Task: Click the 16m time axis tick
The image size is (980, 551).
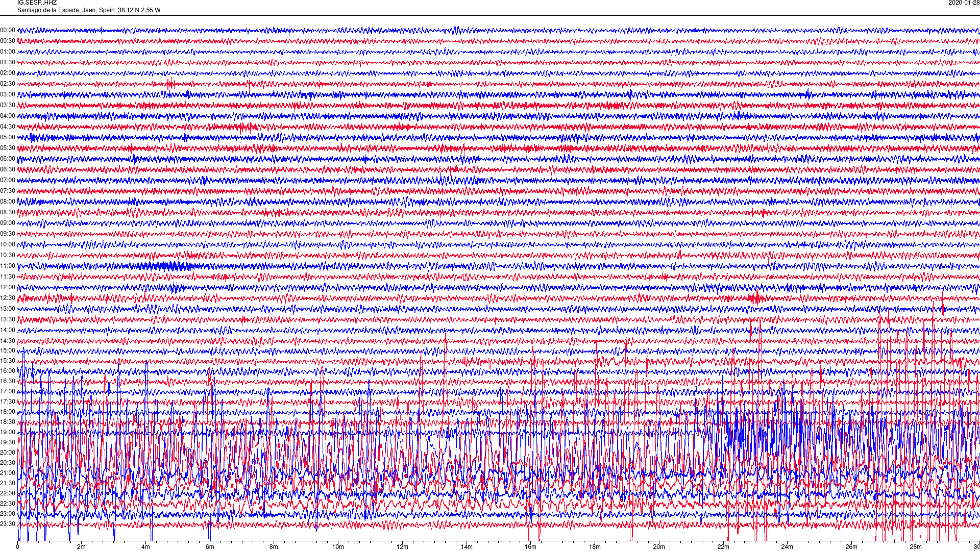Action: coord(531,547)
